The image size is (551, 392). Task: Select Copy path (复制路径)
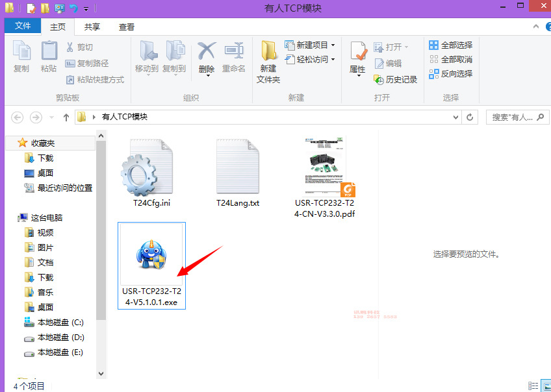pyautogui.click(x=87, y=64)
